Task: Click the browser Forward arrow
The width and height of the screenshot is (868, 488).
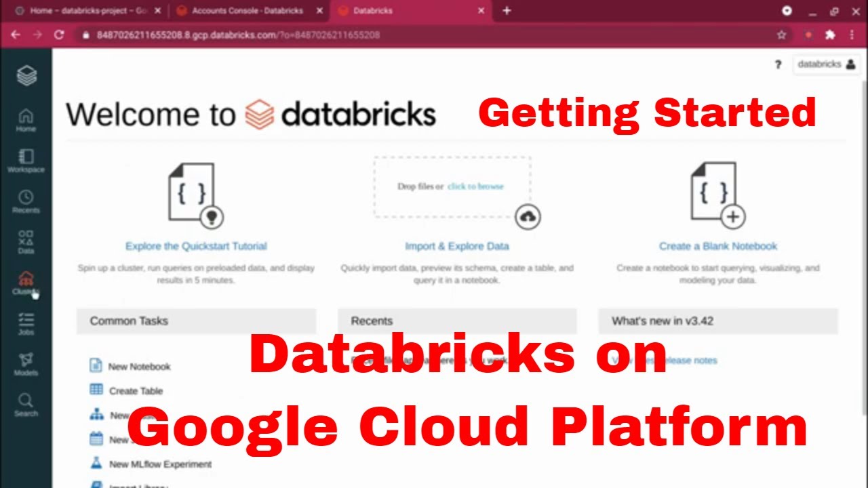Action: (37, 35)
